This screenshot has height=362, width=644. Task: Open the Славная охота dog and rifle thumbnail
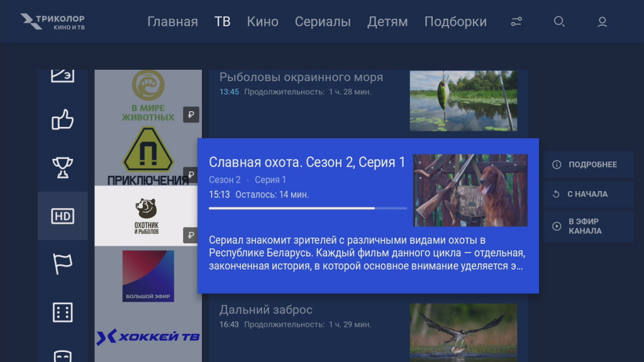(x=470, y=190)
